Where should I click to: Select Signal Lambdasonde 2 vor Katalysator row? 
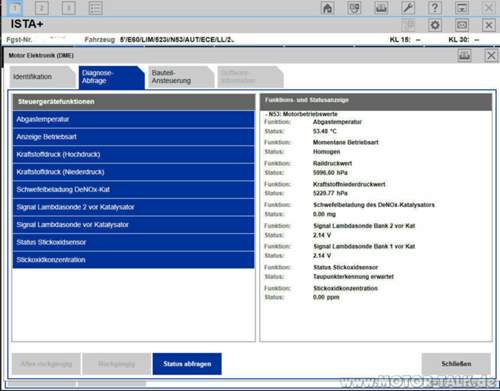[x=133, y=207]
